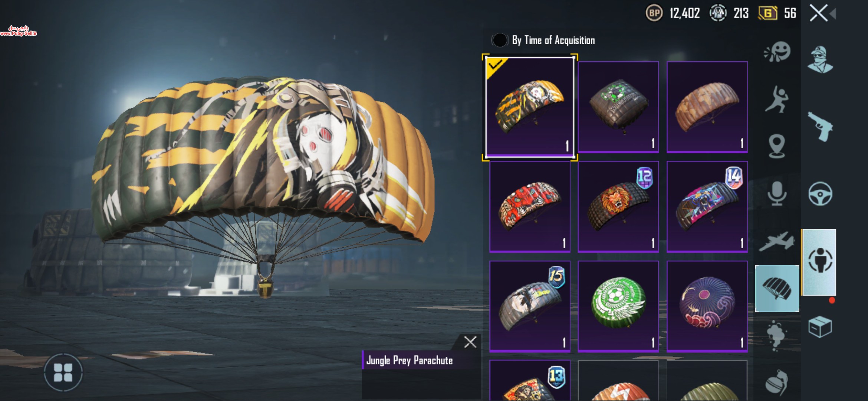Open the character outfit category
The image size is (868, 401).
pos(820,59)
